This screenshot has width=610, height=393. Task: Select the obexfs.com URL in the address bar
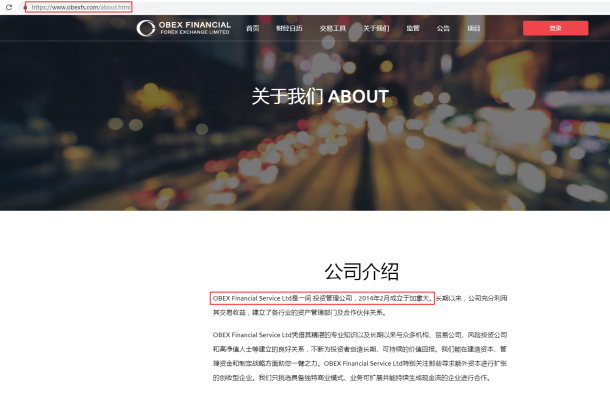[81, 7]
